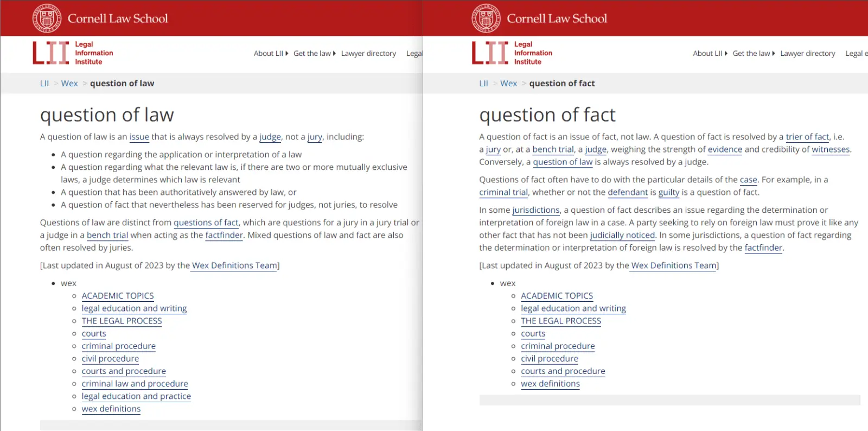Go to LII breadcrumb on question of fact page

tap(484, 83)
